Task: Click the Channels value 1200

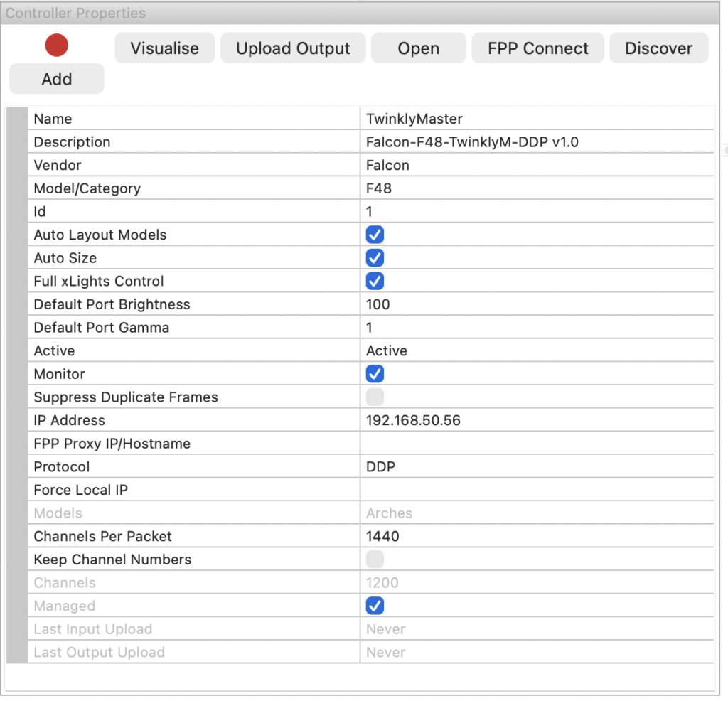Action: [x=382, y=582]
